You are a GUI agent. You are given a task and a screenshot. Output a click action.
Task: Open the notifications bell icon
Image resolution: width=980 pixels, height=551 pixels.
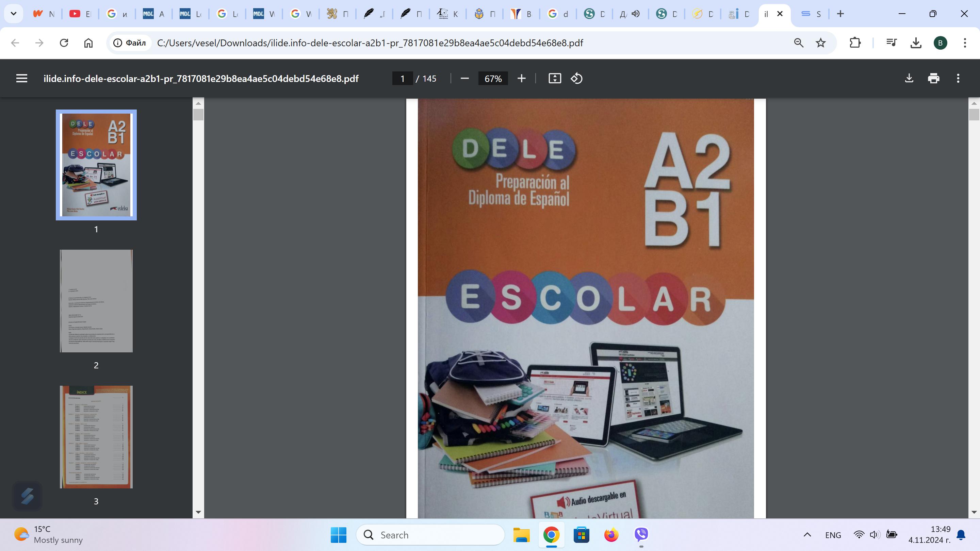pos(961,535)
